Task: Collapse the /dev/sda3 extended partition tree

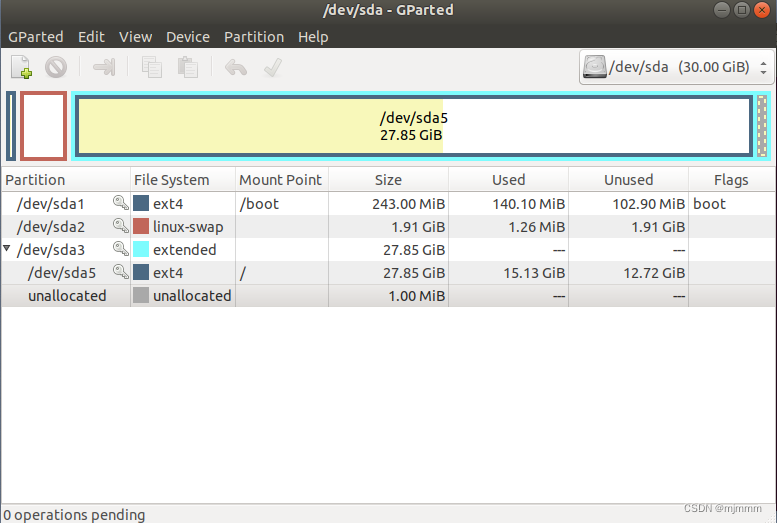Action: pos(7,248)
